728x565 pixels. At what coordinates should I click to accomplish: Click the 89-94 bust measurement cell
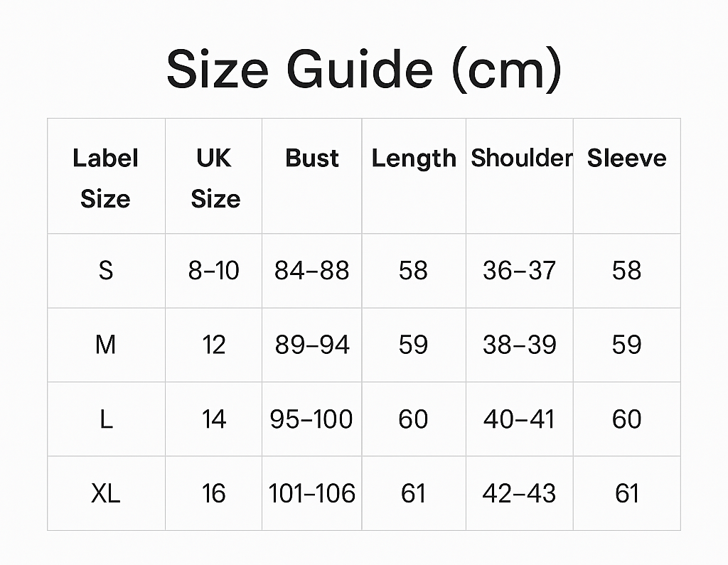(x=312, y=345)
